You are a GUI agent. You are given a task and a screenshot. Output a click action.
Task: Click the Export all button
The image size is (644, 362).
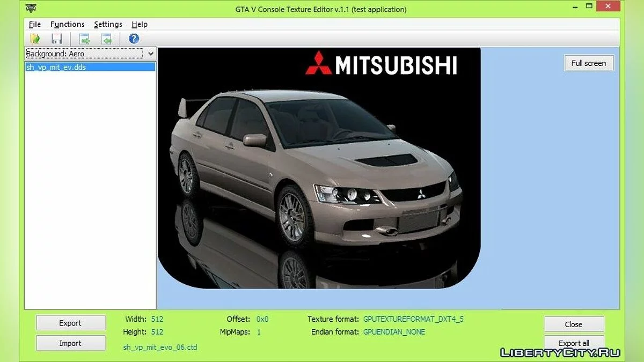574,342
